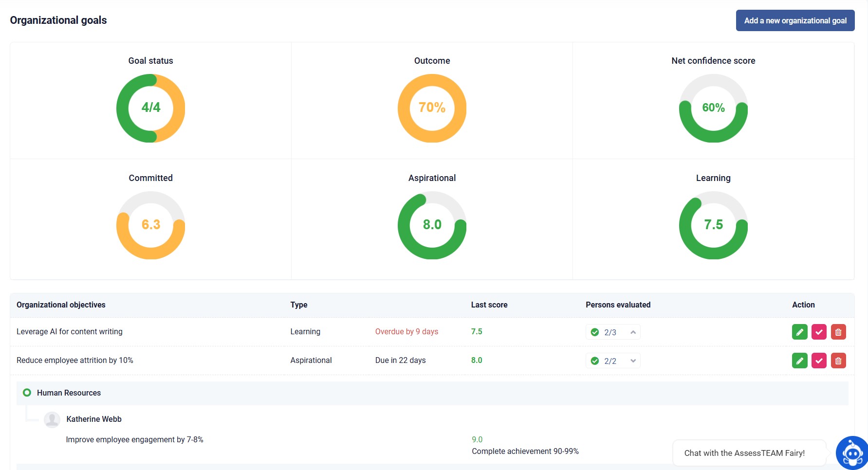This screenshot has width=868, height=470.
Task: Collapse the 2/3 persons evaluated expander
Action: click(x=633, y=332)
